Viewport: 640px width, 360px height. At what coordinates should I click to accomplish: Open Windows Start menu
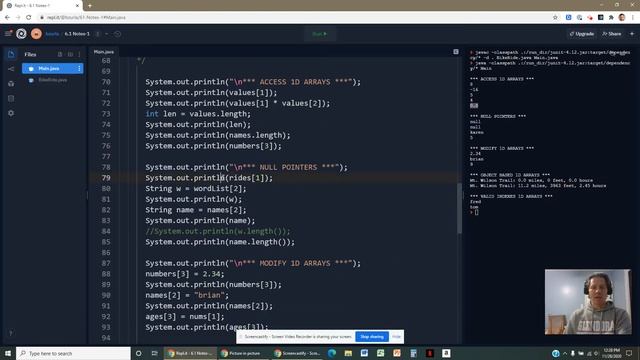pos(8,353)
